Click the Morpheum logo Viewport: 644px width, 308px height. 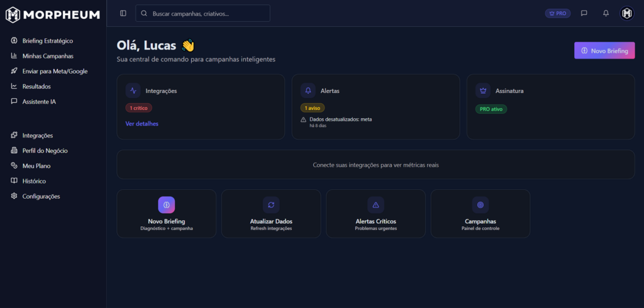pos(53,14)
